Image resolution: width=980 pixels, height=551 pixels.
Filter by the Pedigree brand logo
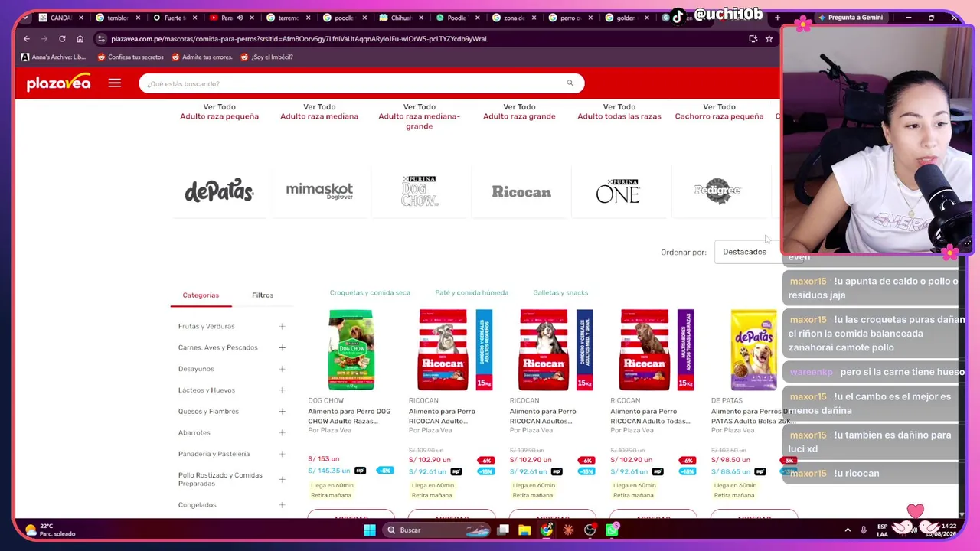click(x=717, y=191)
